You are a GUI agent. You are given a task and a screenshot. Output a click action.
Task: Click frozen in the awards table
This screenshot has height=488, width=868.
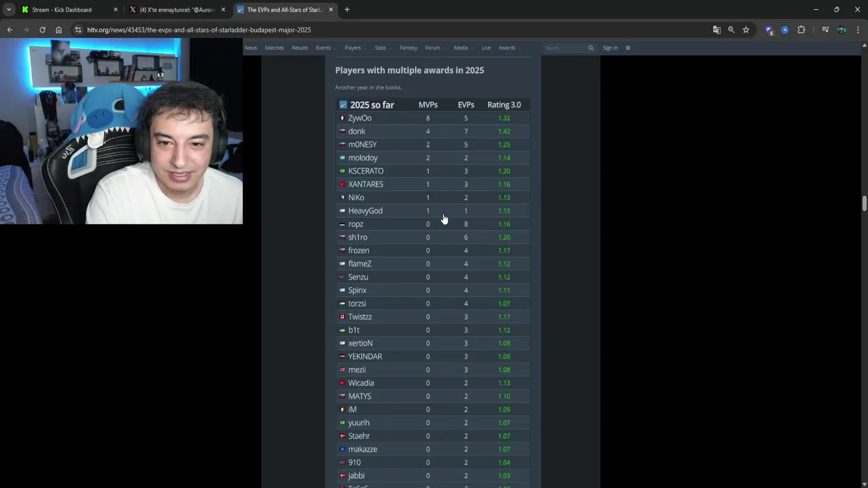[x=358, y=251]
